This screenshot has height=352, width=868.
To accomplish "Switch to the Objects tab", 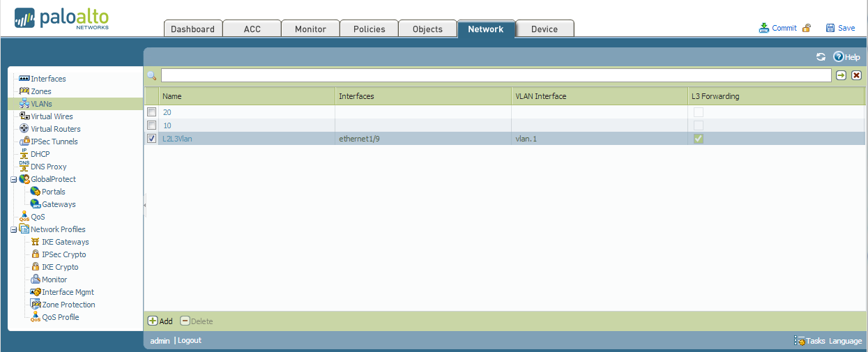I will (x=427, y=29).
